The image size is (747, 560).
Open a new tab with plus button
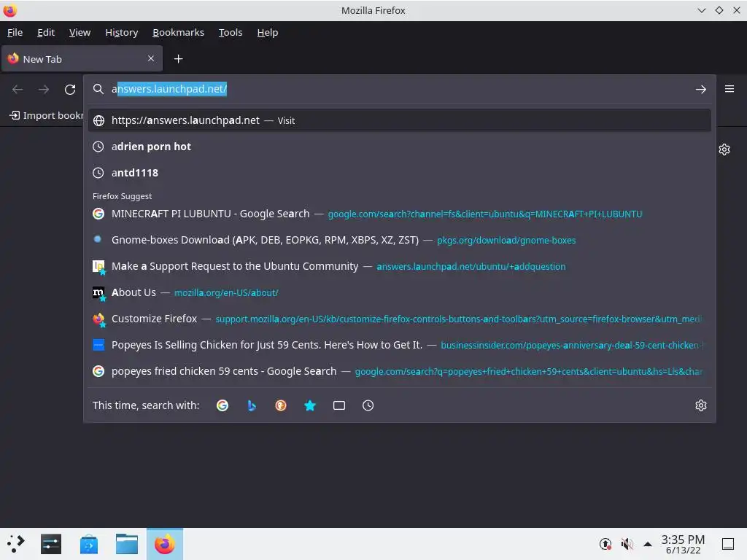[x=178, y=59]
